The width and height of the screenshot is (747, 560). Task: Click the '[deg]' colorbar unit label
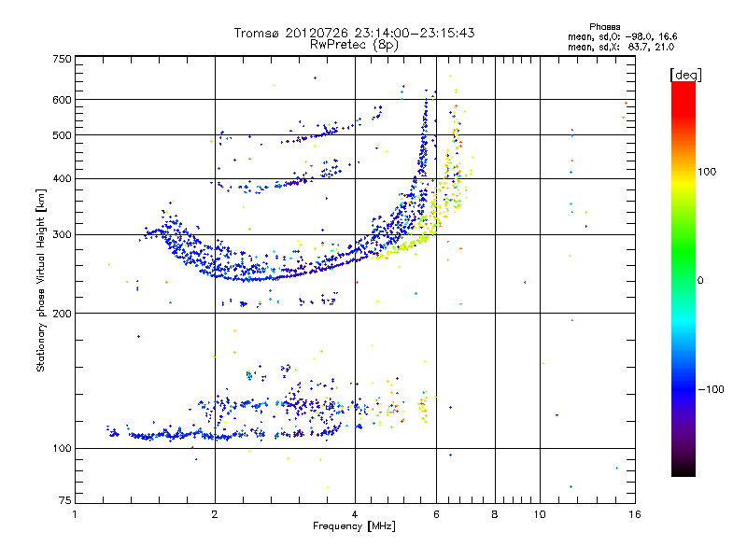[x=685, y=75]
